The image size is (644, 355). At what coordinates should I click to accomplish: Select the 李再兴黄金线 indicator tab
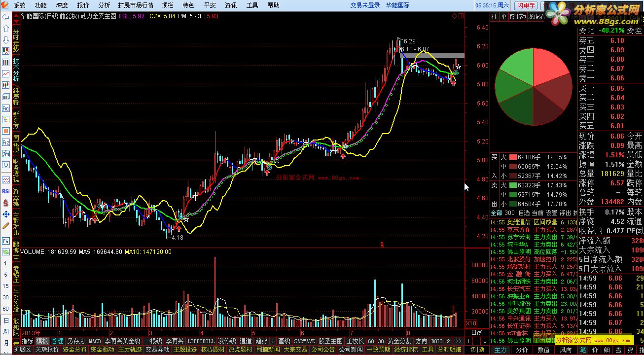[123, 341]
